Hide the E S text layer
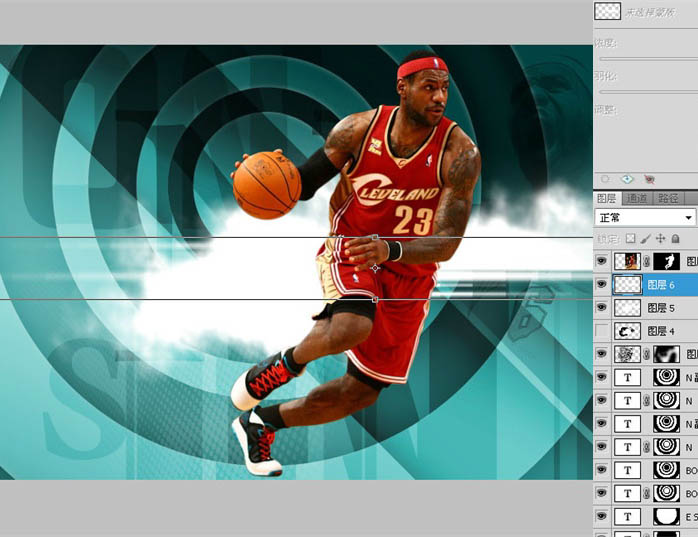This screenshot has width=698, height=537. pos(601,516)
